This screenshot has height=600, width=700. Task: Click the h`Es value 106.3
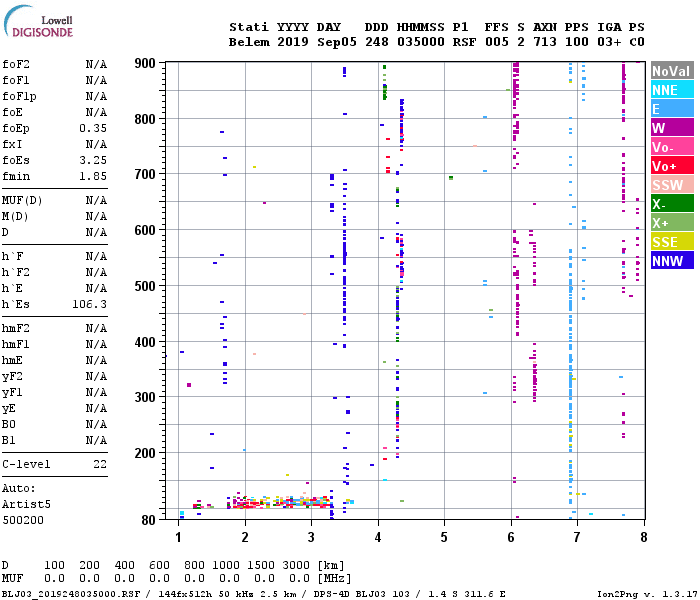(90, 304)
